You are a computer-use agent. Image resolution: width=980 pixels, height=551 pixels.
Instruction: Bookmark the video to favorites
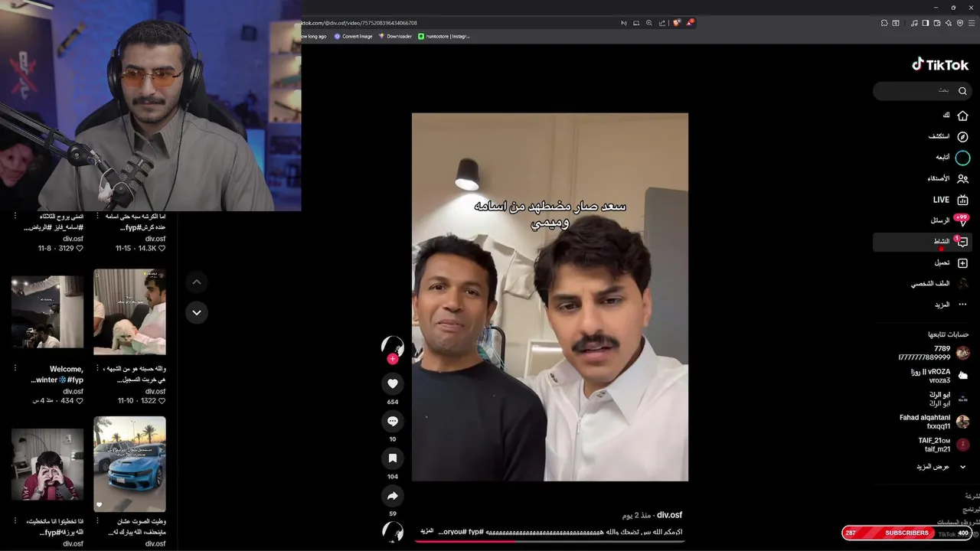point(393,458)
